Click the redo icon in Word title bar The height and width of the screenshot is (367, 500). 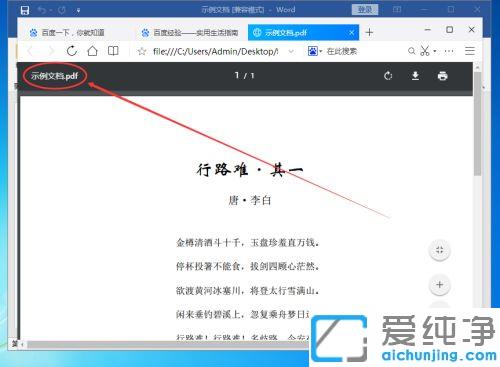click(62, 10)
